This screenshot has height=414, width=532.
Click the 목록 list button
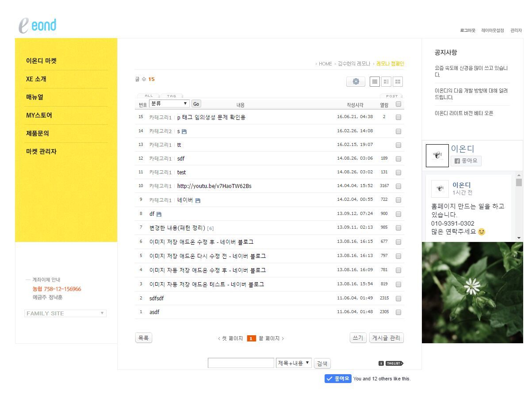pyautogui.click(x=143, y=338)
